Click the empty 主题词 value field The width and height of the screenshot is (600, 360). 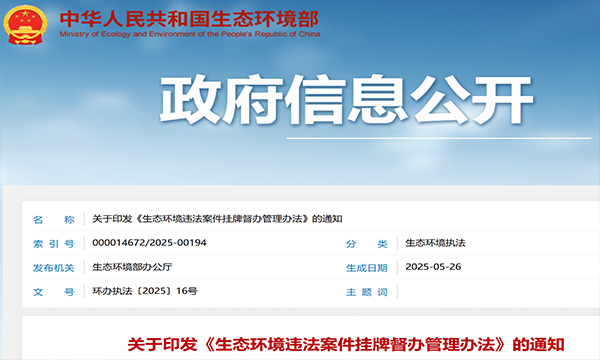pos(497,292)
